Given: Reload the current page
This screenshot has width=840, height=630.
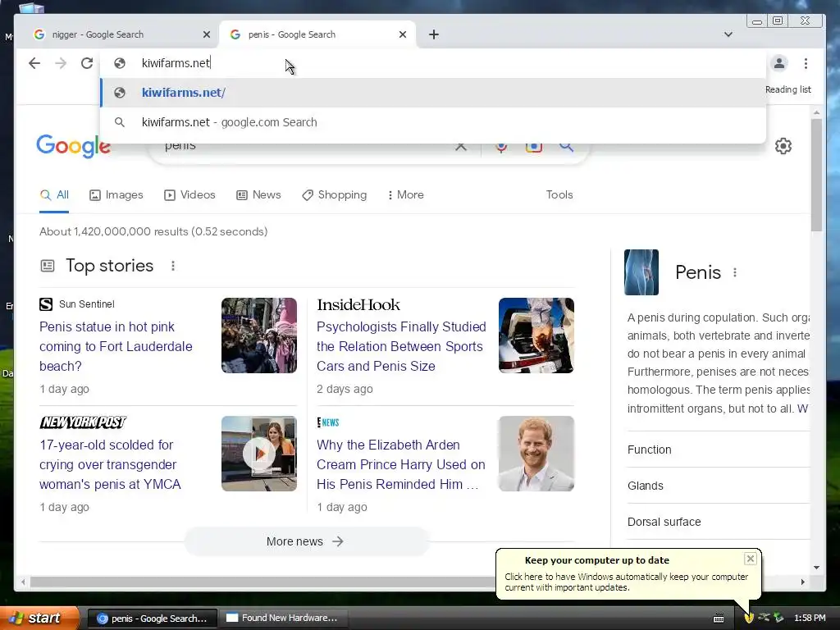Looking at the screenshot, I should coord(87,63).
